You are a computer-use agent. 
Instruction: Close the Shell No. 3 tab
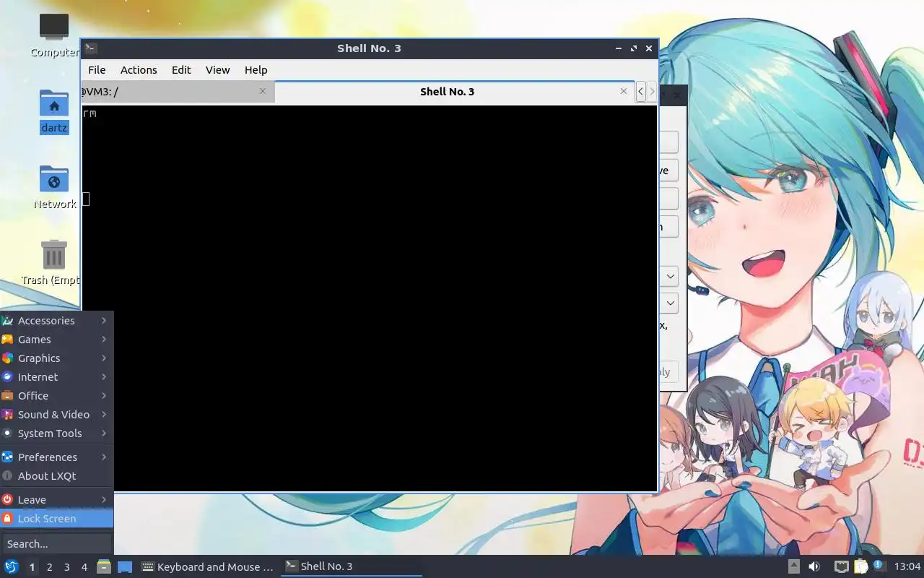pyautogui.click(x=624, y=91)
